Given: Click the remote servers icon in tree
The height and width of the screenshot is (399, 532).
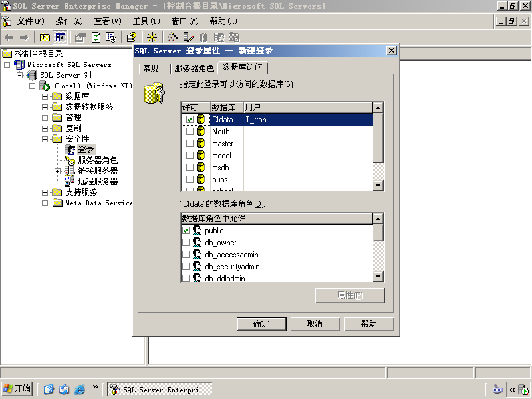Looking at the screenshot, I should coord(70,181).
